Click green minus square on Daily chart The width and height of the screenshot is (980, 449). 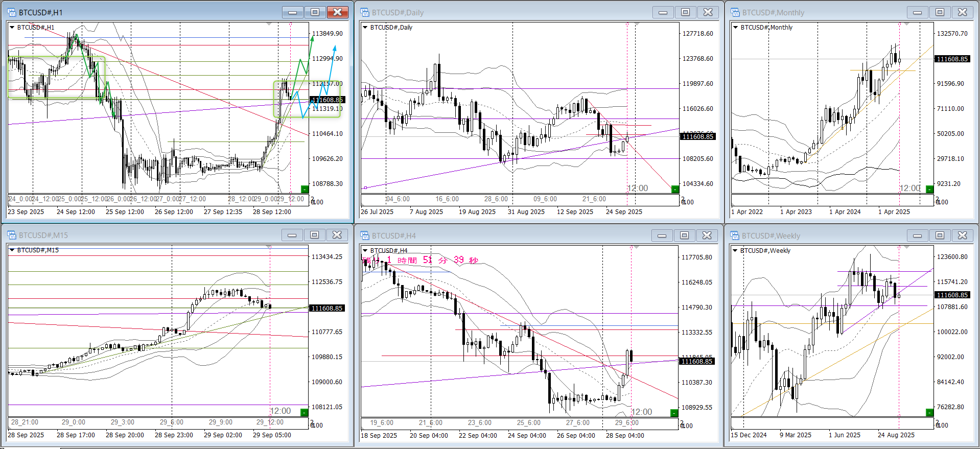pyautogui.click(x=675, y=190)
